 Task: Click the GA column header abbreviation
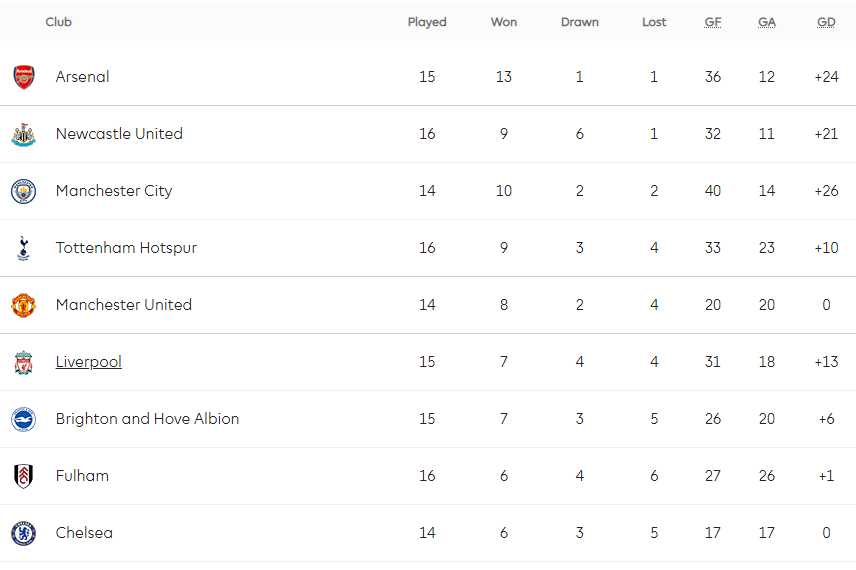766,22
